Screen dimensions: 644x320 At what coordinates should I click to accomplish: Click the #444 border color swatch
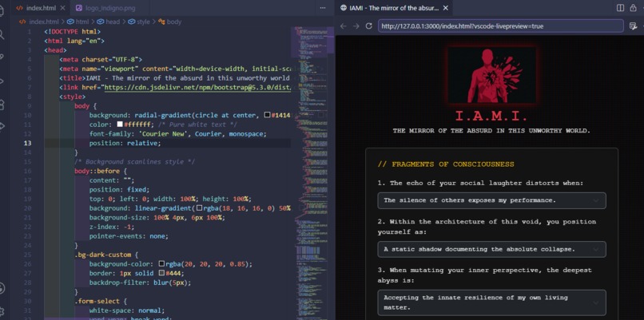[161, 273]
